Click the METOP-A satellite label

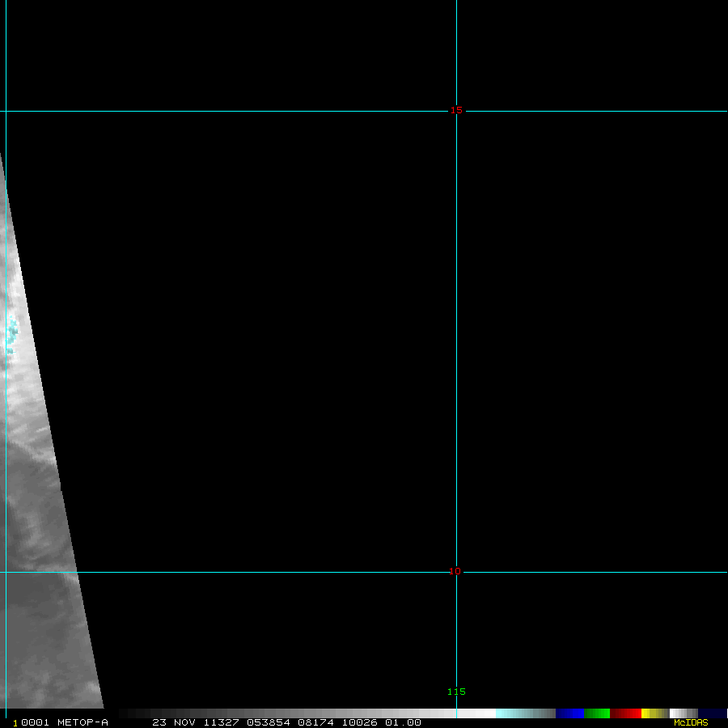(x=82, y=722)
